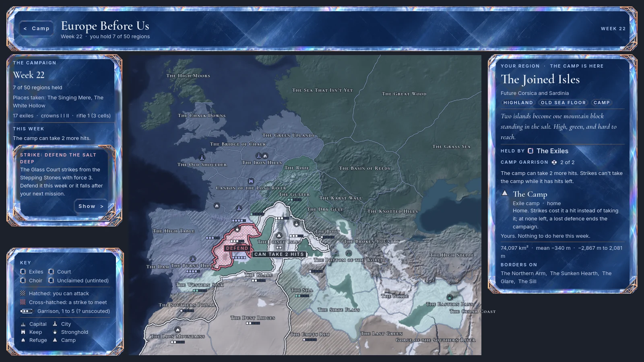Click The Camp triangle icon in panel

point(505,193)
